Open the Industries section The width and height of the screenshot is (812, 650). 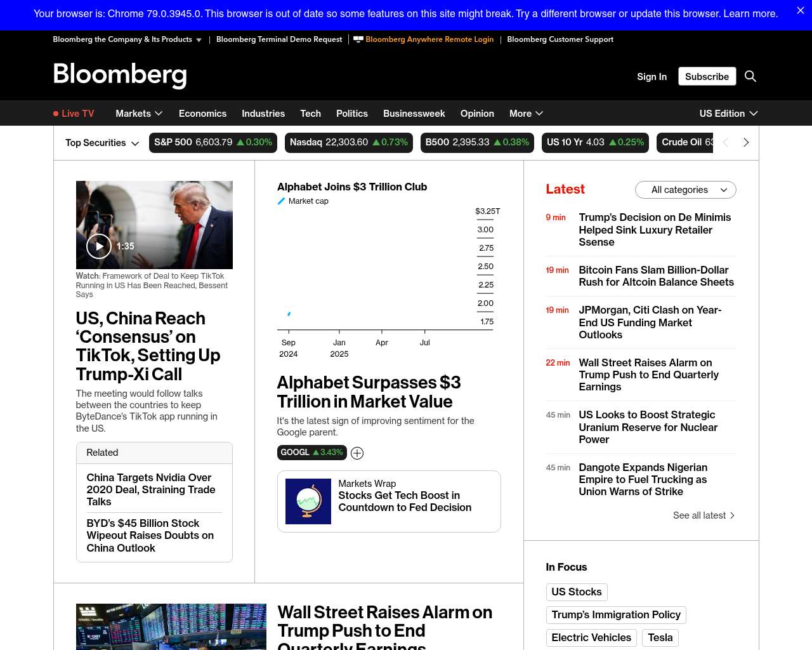[x=263, y=114]
